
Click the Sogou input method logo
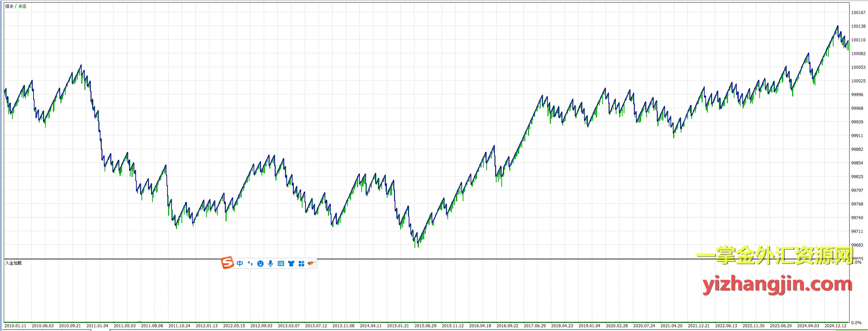pyautogui.click(x=227, y=263)
